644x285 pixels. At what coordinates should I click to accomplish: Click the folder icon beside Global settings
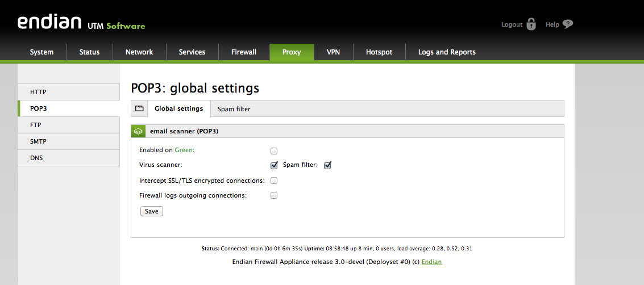tap(139, 108)
